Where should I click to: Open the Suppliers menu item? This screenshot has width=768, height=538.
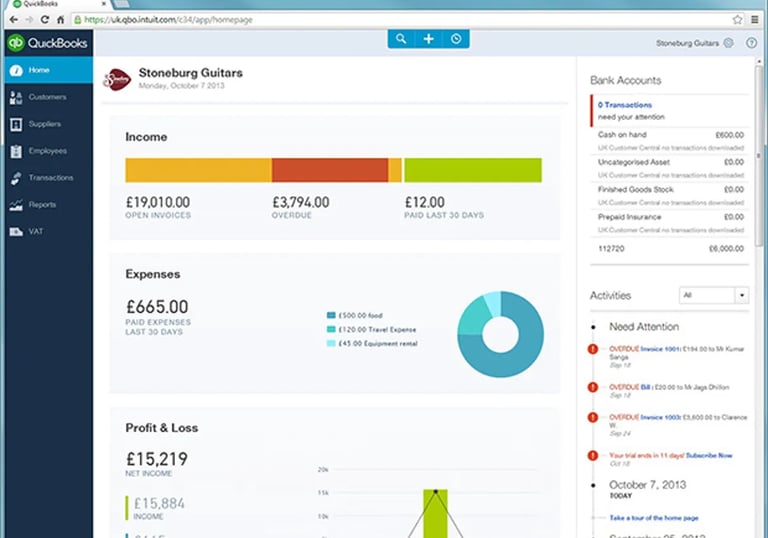[49, 124]
